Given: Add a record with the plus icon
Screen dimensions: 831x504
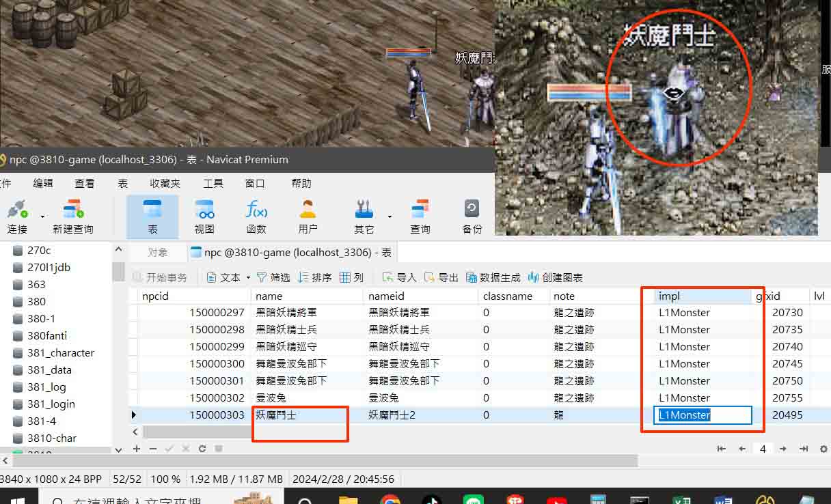Looking at the screenshot, I should pos(137,449).
